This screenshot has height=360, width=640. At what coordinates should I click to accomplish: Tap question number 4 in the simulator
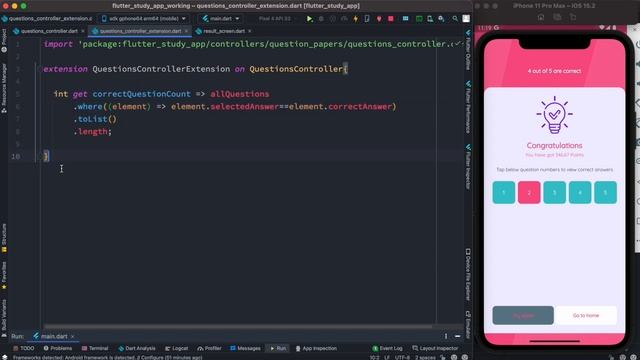click(x=580, y=192)
